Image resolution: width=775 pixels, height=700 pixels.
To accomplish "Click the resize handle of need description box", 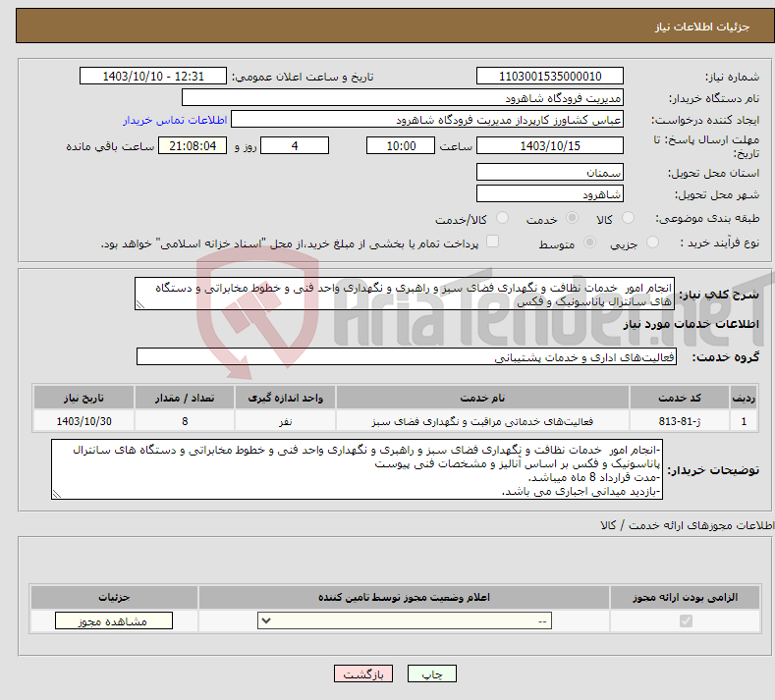I will [x=139, y=304].
